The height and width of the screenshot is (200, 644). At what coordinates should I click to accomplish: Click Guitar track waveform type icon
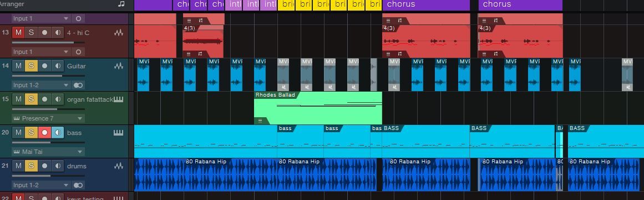(x=119, y=66)
